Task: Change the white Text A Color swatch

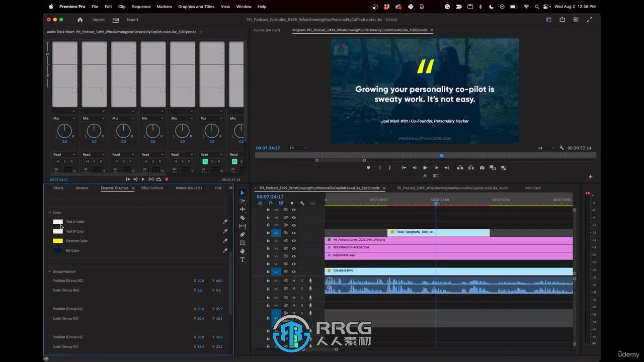Action: point(58,222)
